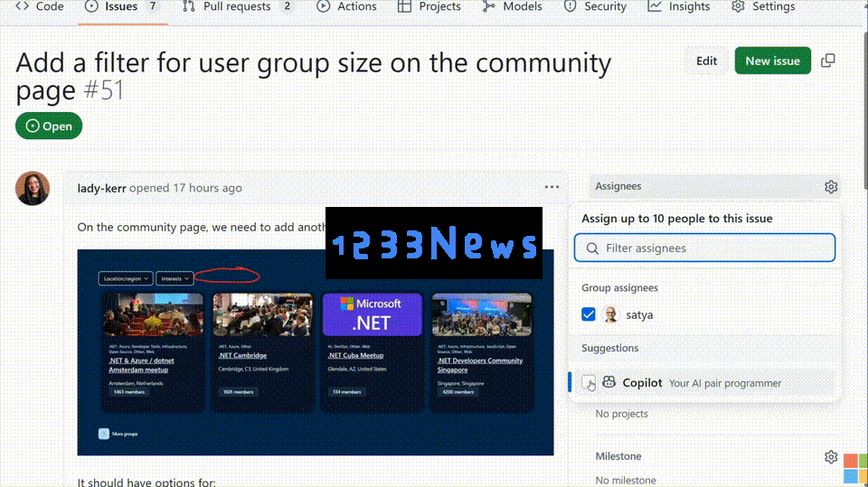The height and width of the screenshot is (487, 868).
Task: Open the comment three-dot options menu
Action: [x=552, y=187]
